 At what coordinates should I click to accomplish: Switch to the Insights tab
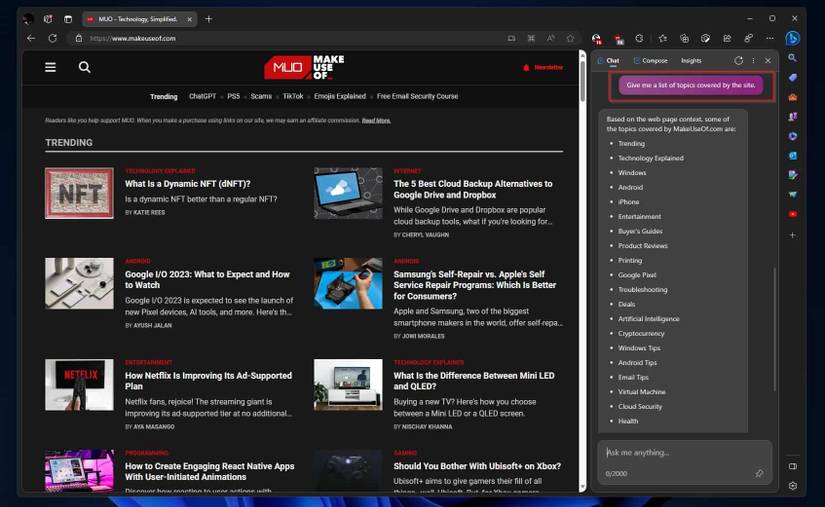(691, 60)
